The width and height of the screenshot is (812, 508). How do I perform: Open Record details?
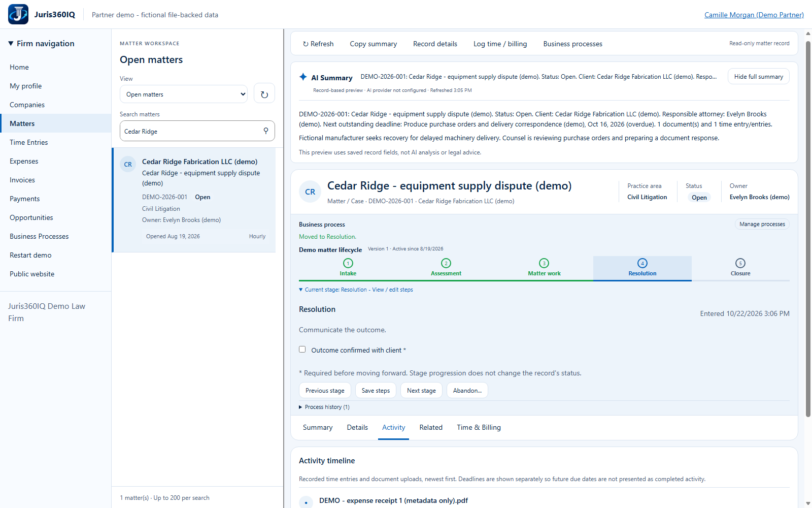pyautogui.click(x=435, y=44)
